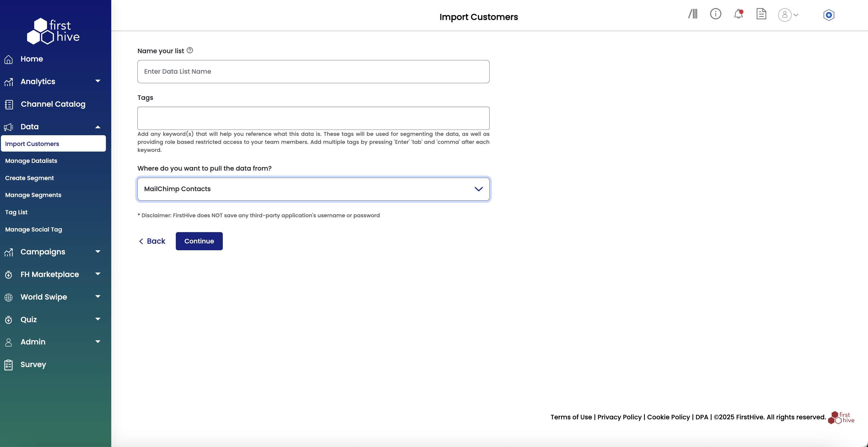868x447 pixels.
Task: Expand the FH Marketplace menu arrow
Action: click(x=98, y=274)
